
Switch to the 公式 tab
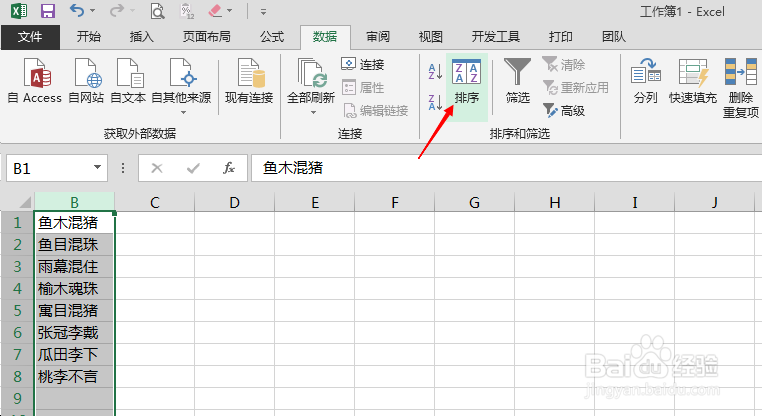272,37
